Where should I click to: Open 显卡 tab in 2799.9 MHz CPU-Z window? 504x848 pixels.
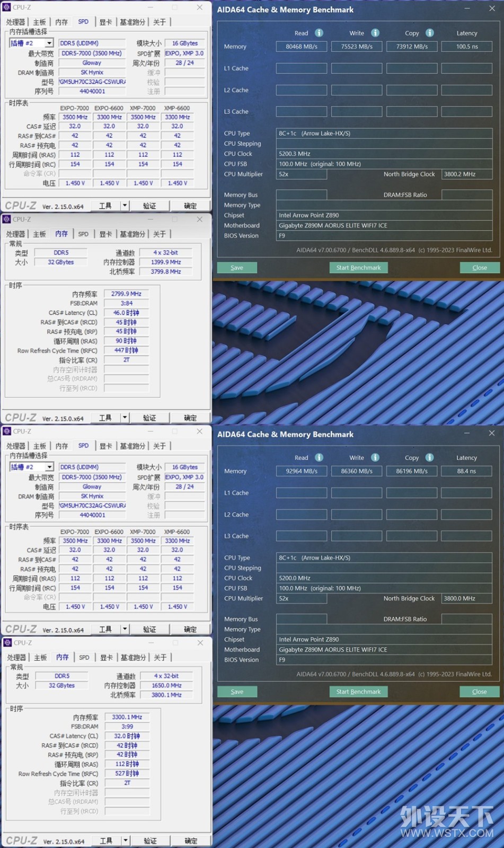pos(105,234)
